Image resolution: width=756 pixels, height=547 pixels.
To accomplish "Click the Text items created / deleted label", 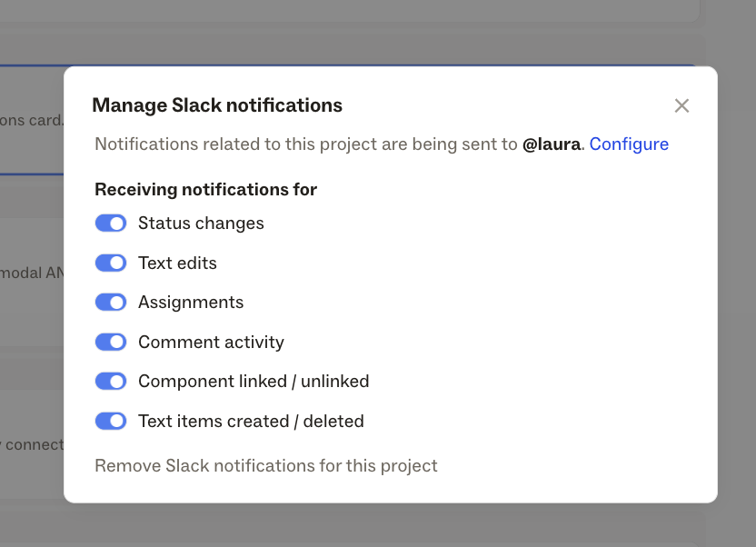I will click(x=251, y=422).
